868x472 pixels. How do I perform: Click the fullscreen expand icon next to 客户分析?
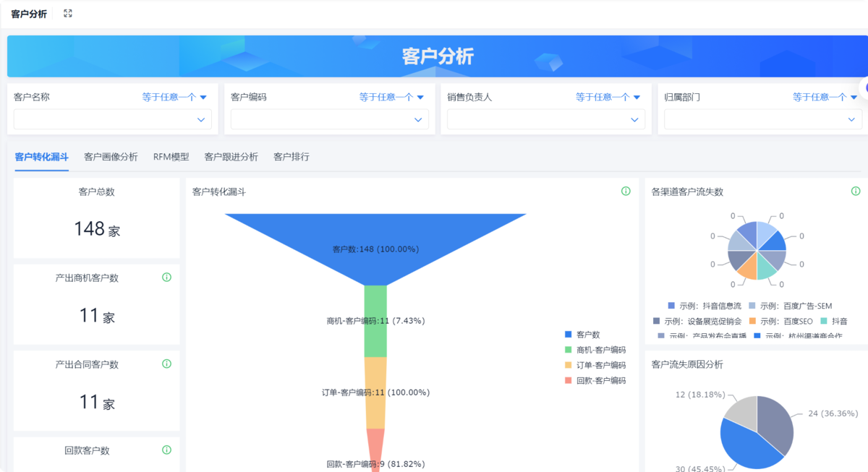point(67,12)
